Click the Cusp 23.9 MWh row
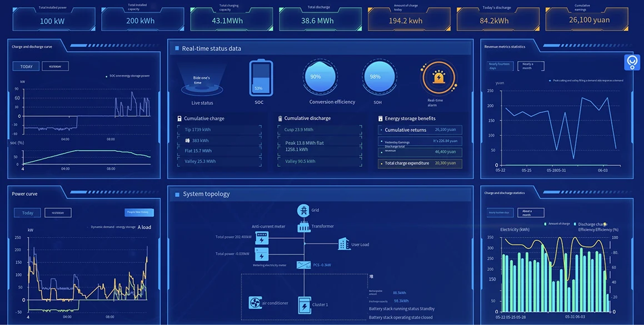This screenshot has width=644, height=326. (x=320, y=130)
